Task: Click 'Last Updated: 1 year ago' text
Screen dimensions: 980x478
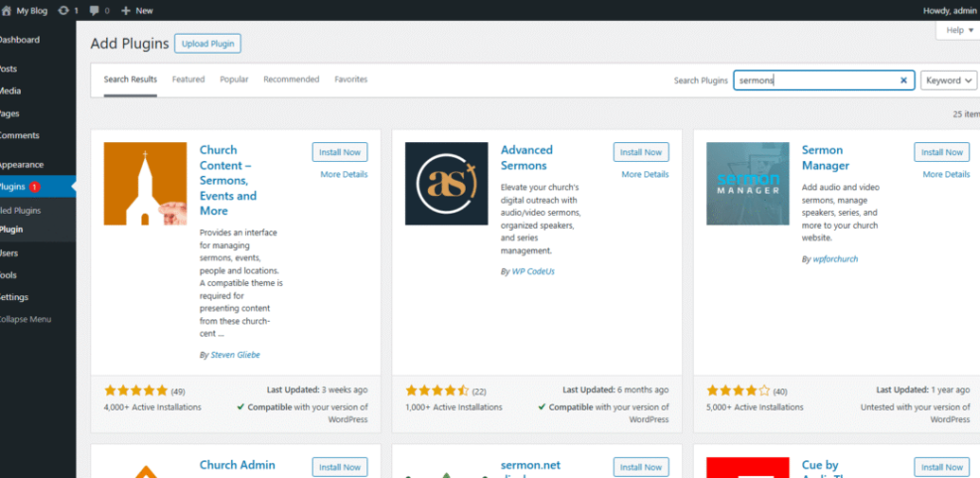Action: (x=923, y=390)
